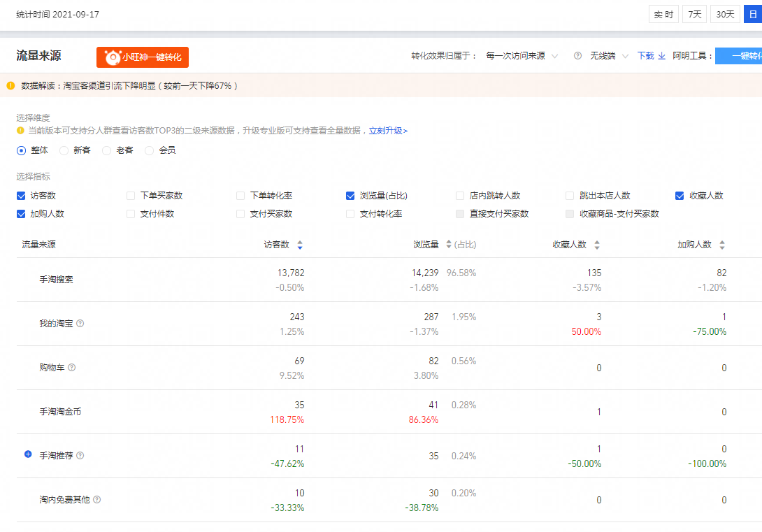762x532 pixels.
Task: Uncheck 收藏人数 checkbox
Action: click(x=680, y=196)
